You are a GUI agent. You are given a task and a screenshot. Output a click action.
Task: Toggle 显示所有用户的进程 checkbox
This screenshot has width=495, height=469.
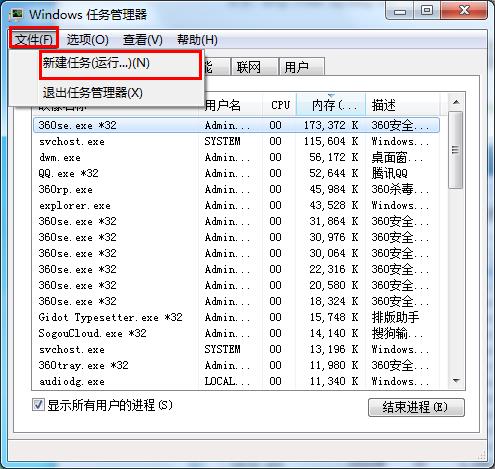[38, 405]
